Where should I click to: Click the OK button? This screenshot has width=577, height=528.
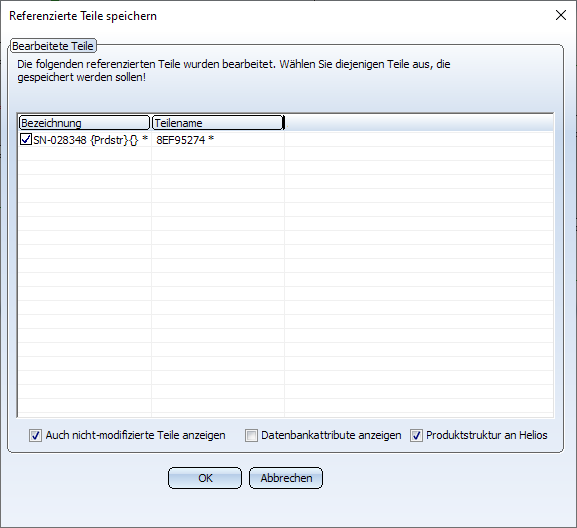tap(205, 478)
